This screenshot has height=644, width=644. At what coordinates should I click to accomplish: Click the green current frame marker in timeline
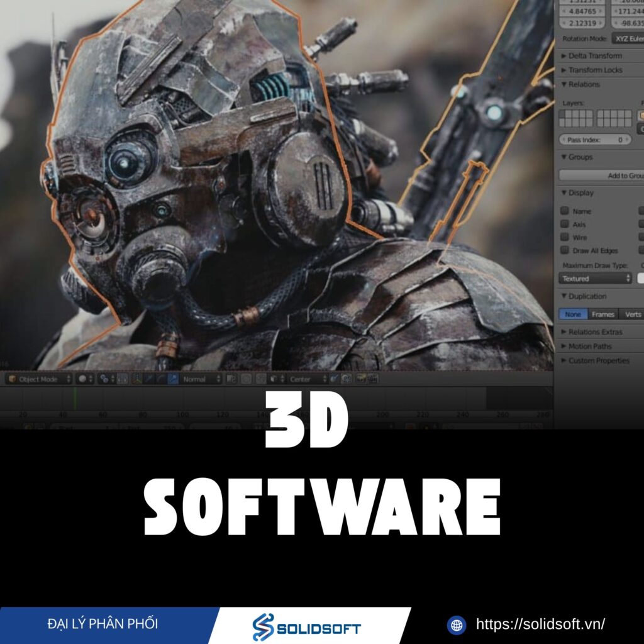click(75, 397)
